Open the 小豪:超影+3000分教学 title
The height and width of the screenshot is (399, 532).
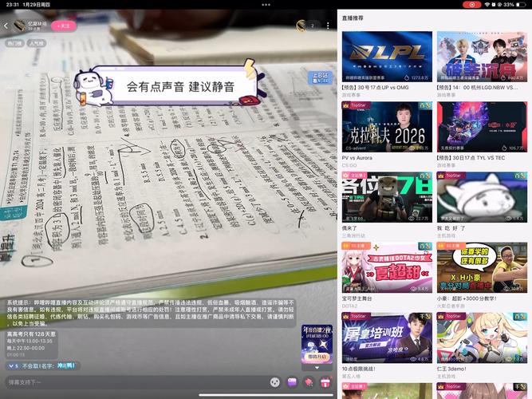click(x=467, y=298)
